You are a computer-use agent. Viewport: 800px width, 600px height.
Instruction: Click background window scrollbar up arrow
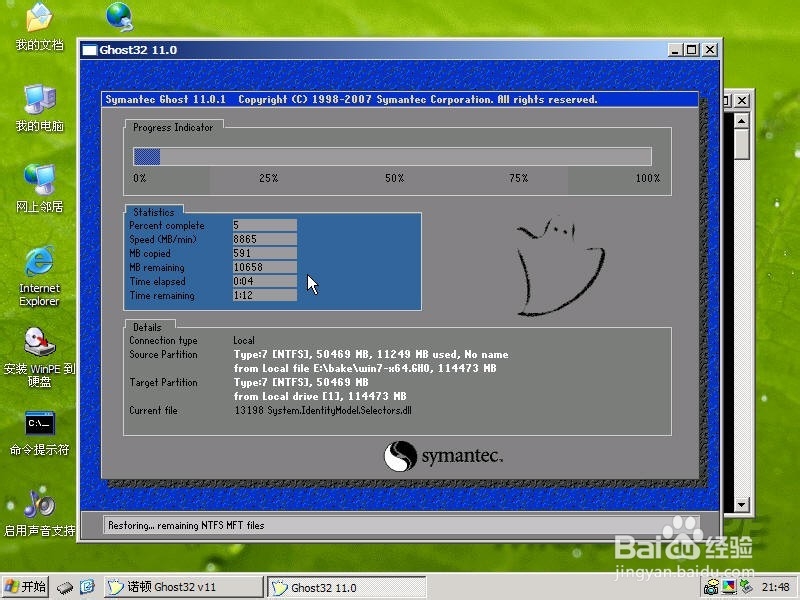point(741,121)
